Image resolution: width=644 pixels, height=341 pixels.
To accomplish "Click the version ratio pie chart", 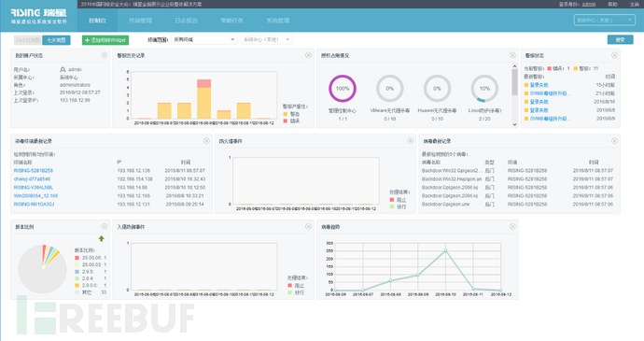I will coord(42,269).
